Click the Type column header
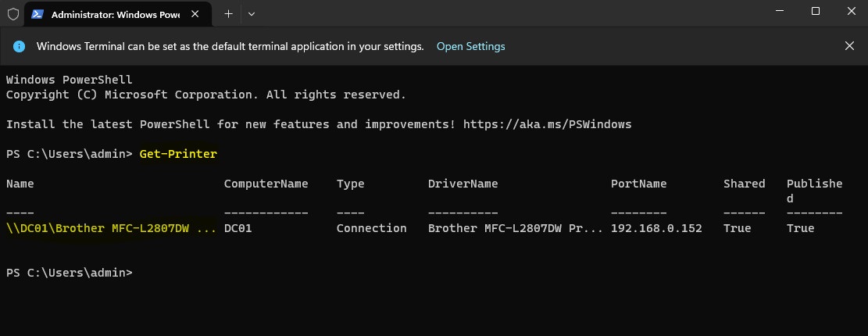The image size is (868, 336). click(x=351, y=184)
